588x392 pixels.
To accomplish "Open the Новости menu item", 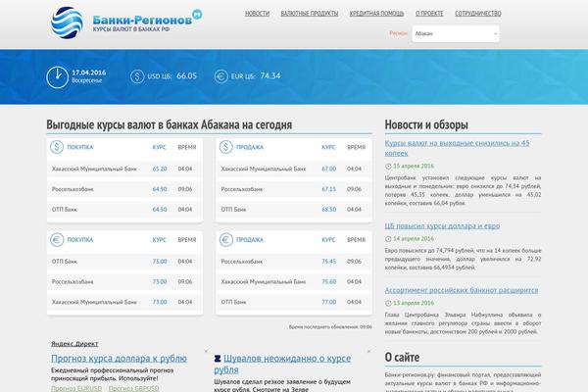I will pos(257,14).
